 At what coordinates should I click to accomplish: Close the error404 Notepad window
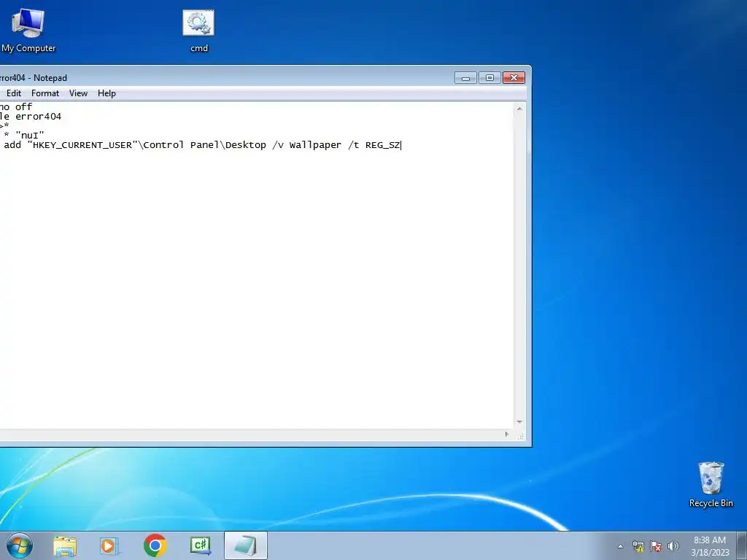514,77
